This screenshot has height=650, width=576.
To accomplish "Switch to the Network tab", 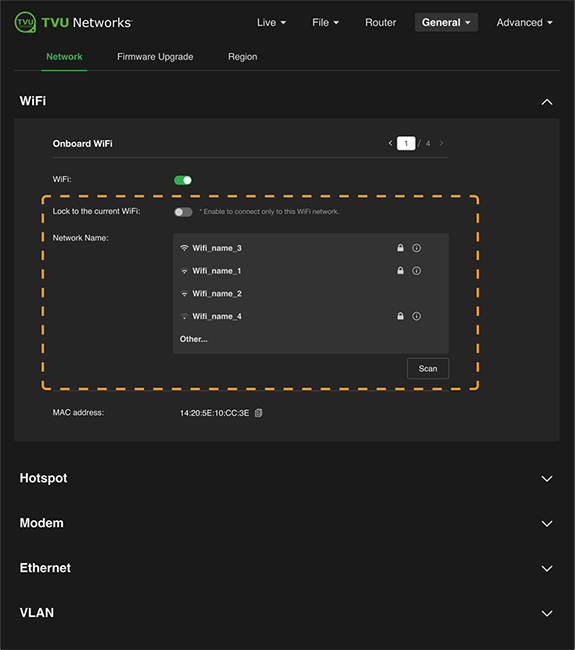I will point(64,57).
